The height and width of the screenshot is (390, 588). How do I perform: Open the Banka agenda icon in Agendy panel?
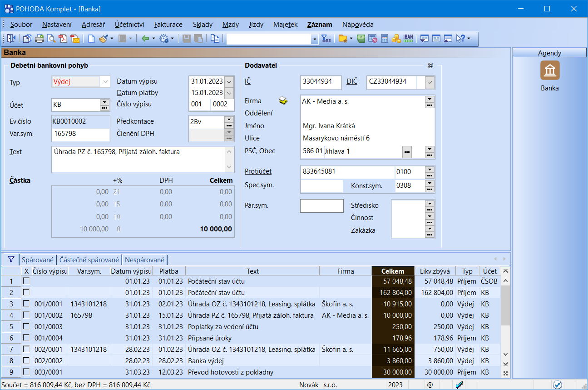click(x=550, y=70)
